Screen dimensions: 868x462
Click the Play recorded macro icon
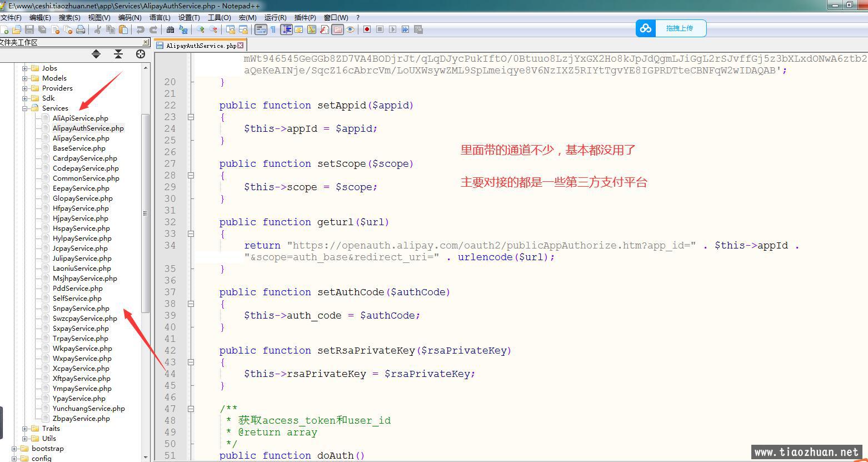pyautogui.click(x=393, y=29)
